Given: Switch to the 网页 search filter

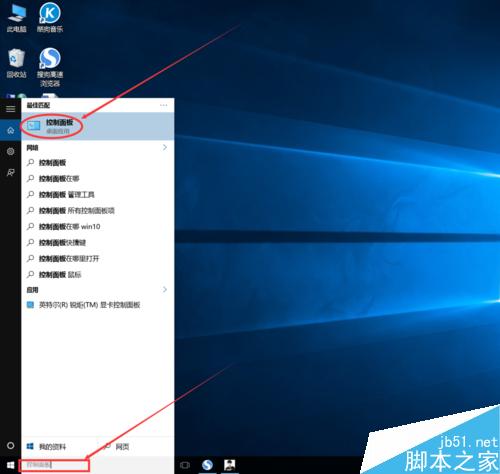Looking at the screenshot, I should (x=117, y=447).
